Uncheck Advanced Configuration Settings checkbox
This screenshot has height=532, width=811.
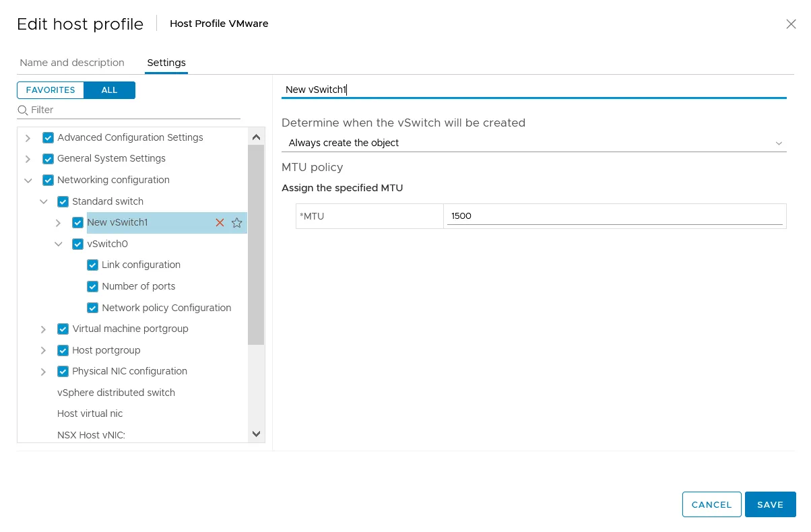tap(48, 138)
